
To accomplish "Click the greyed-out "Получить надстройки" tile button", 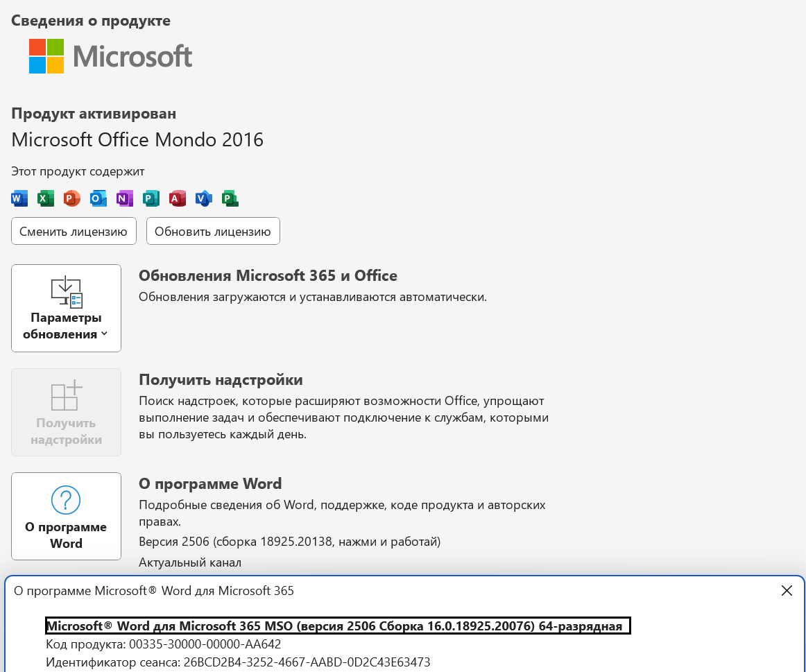I will (67, 412).
